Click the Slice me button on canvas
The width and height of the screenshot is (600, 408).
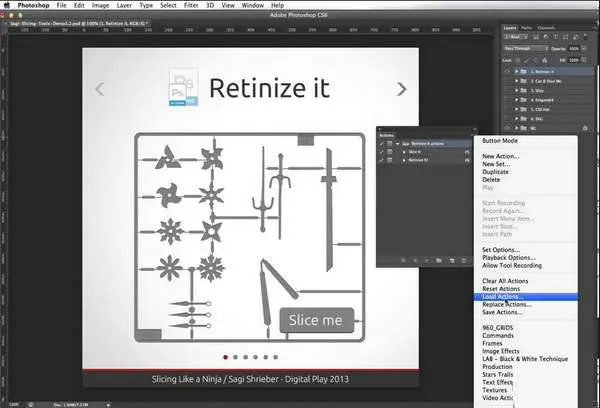[x=316, y=320]
